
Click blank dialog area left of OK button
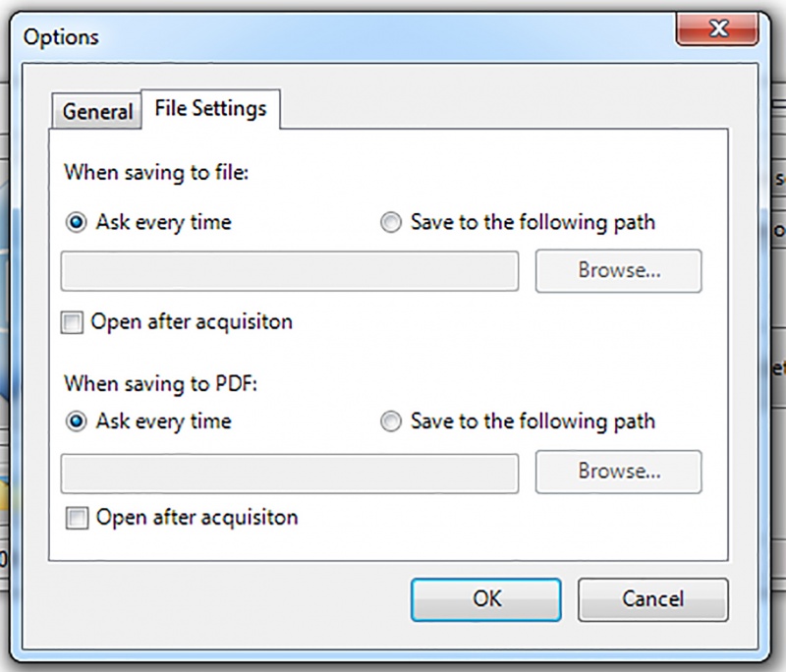[x=226, y=598]
